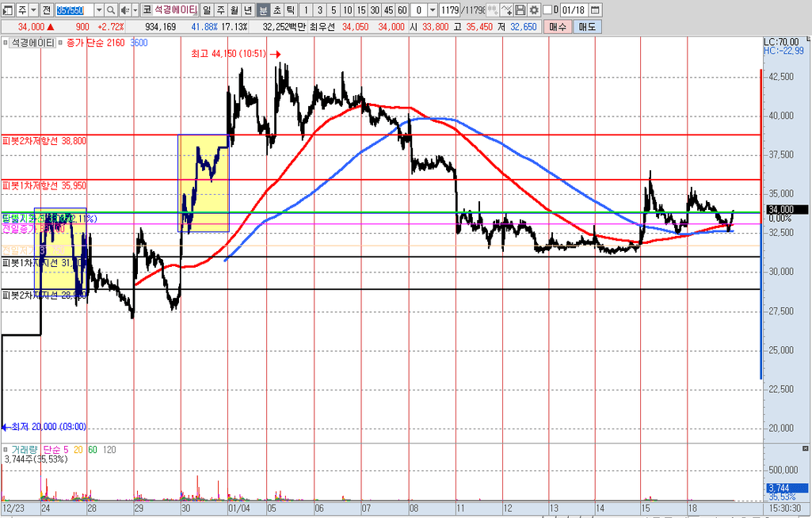Viewport: 812px width, 518px height.
Task: Expand the stock code 357550 dropdown
Action: tap(99, 10)
